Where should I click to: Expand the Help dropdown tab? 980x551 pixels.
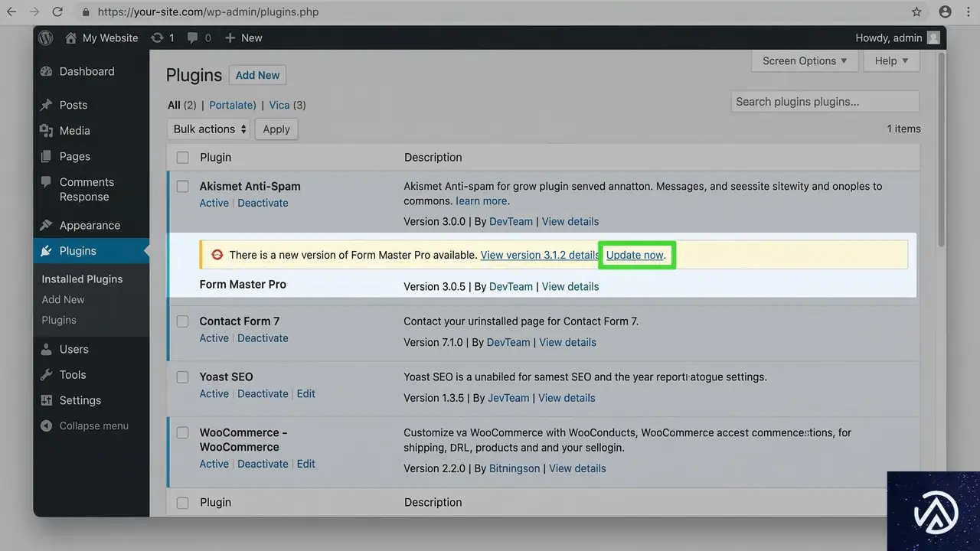pyautogui.click(x=891, y=60)
